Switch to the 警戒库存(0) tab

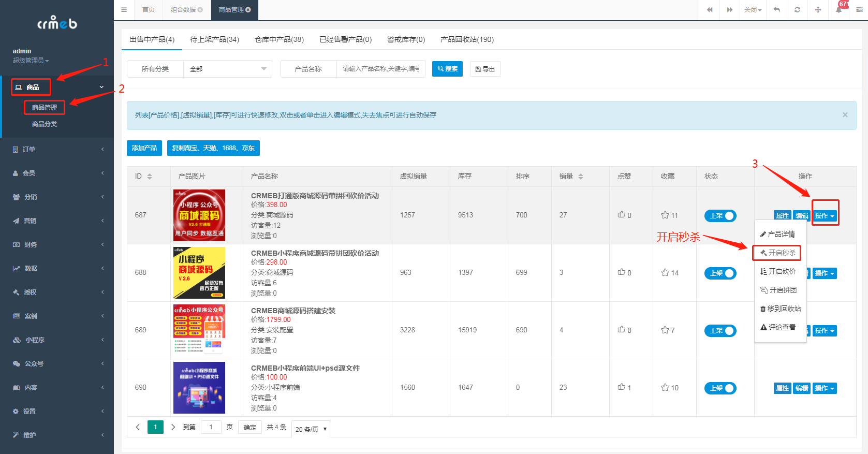[x=406, y=39]
